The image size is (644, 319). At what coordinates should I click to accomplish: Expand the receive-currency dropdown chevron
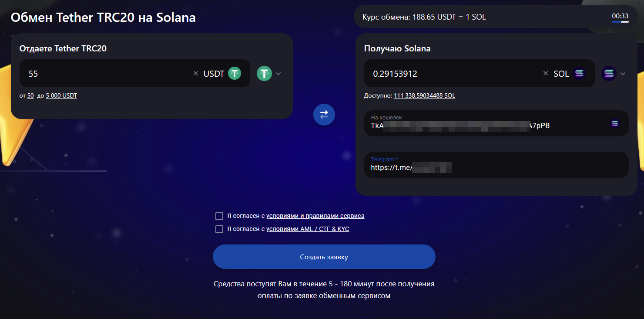pyautogui.click(x=623, y=74)
